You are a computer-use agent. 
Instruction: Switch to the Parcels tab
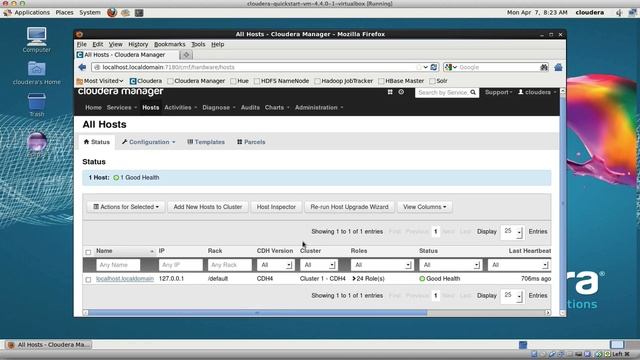point(251,142)
